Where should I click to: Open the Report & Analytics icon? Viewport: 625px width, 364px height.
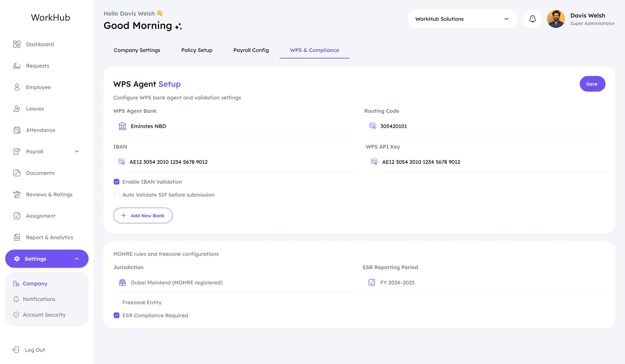[x=17, y=237]
